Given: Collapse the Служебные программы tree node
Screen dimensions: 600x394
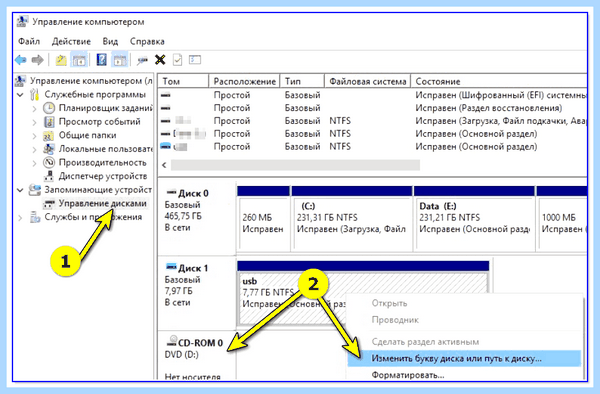Looking at the screenshot, I should [x=21, y=94].
